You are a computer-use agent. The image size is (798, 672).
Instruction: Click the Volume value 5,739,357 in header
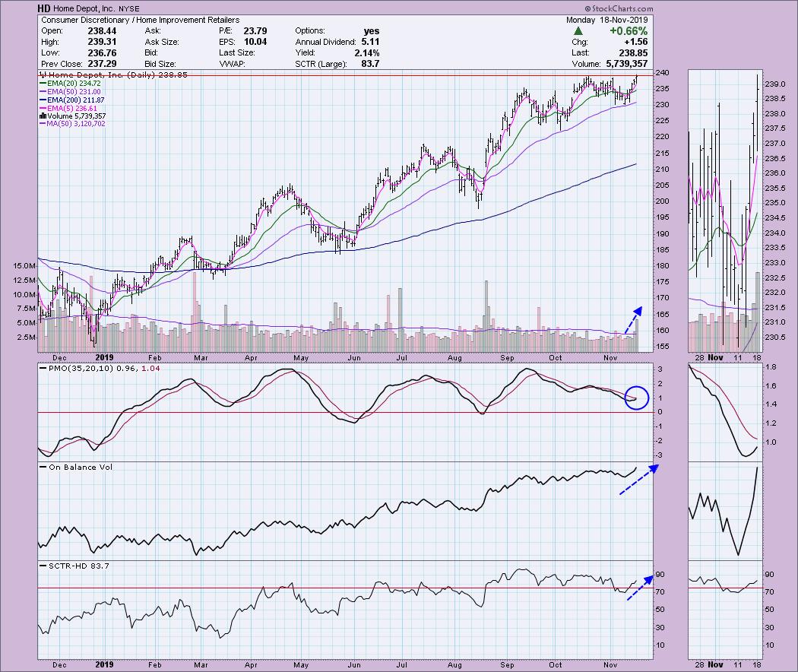pos(627,64)
